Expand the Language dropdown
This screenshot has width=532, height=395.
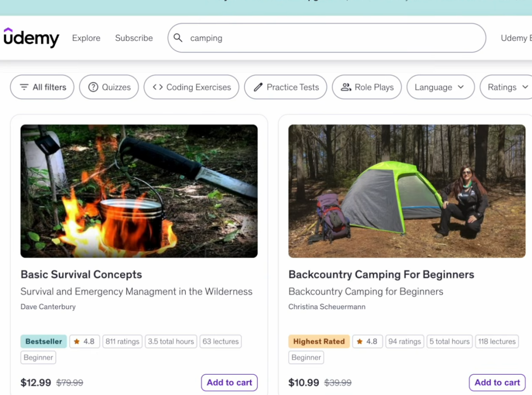(x=440, y=87)
